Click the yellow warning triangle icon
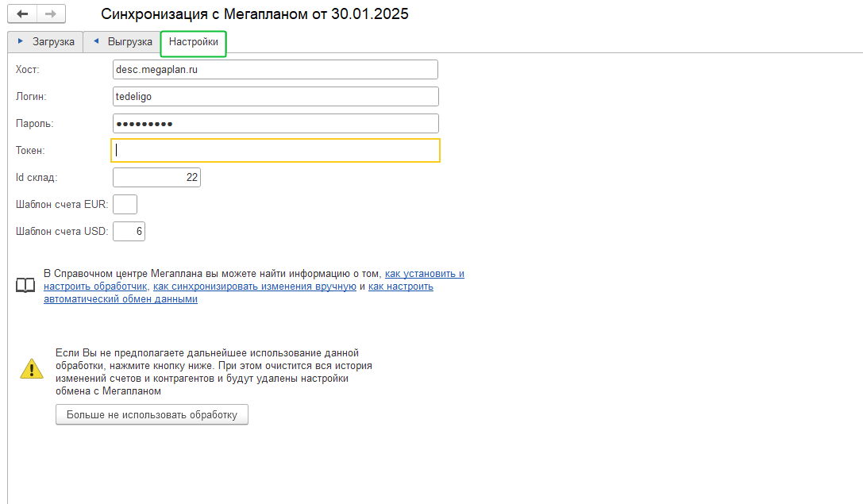The image size is (863, 504). click(32, 368)
